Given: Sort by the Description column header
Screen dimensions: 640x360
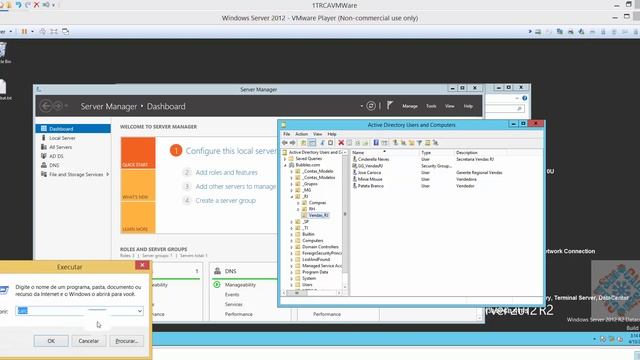Looking at the screenshot, I should pos(480,152).
